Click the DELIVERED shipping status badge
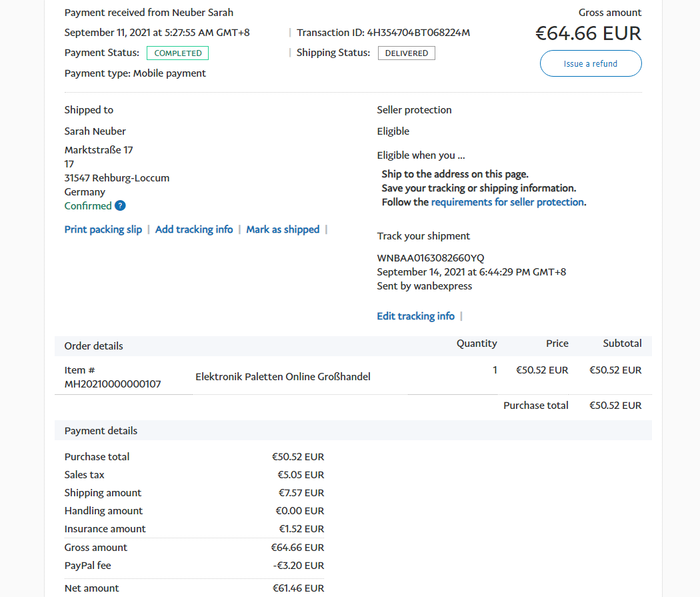This screenshot has width=700, height=597. pyautogui.click(x=407, y=53)
